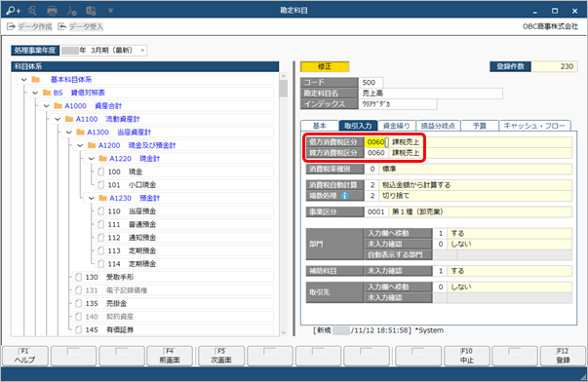This screenshot has height=382, width=588.
Task: Select the 140 契約資産 account
Action: click(173, 317)
